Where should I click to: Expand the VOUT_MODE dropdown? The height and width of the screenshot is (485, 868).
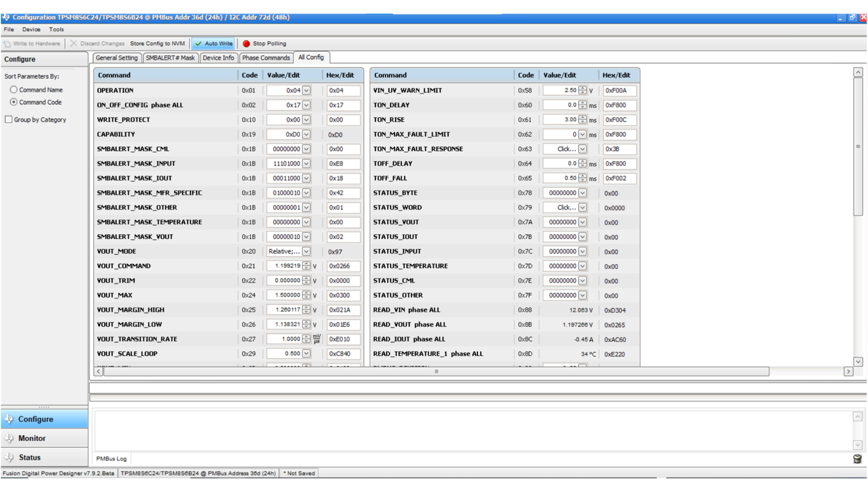[x=305, y=251]
